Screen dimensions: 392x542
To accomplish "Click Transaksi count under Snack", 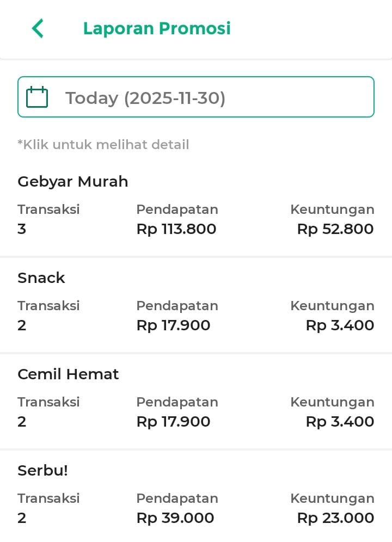I will point(22,325).
